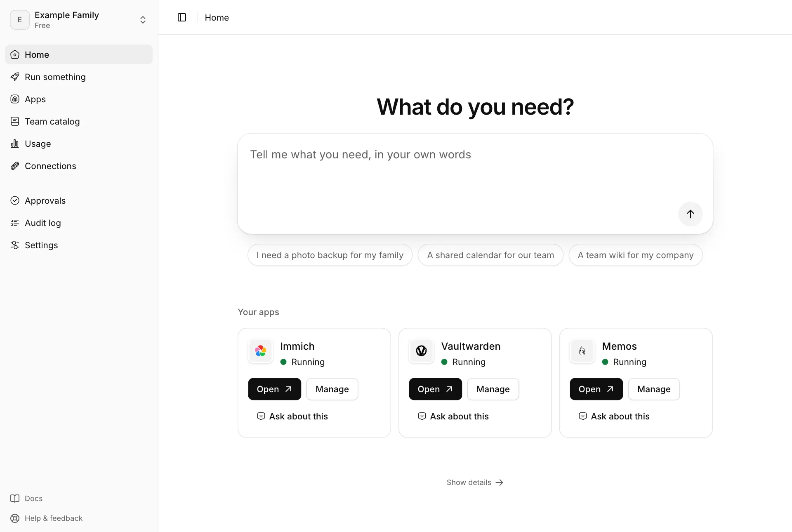Image resolution: width=792 pixels, height=532 pixels.
Task: Click the Vaultwarden Running status text
Action: (469, 362)
